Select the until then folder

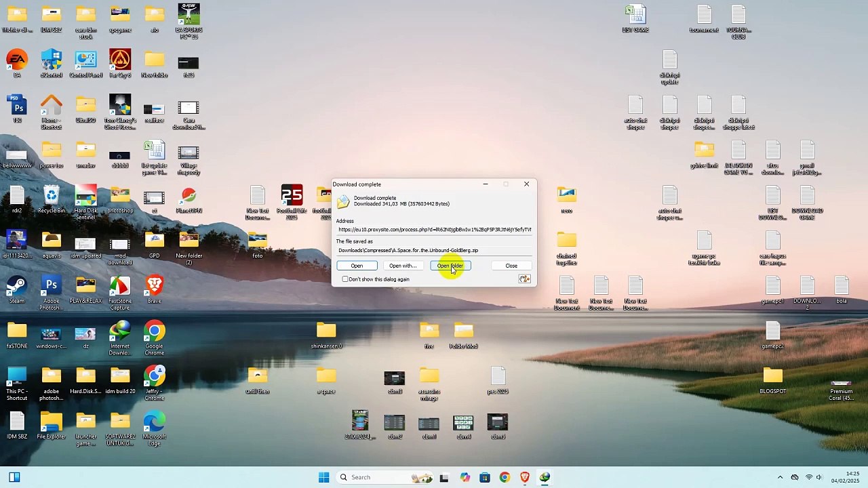(x=258, y=380)
